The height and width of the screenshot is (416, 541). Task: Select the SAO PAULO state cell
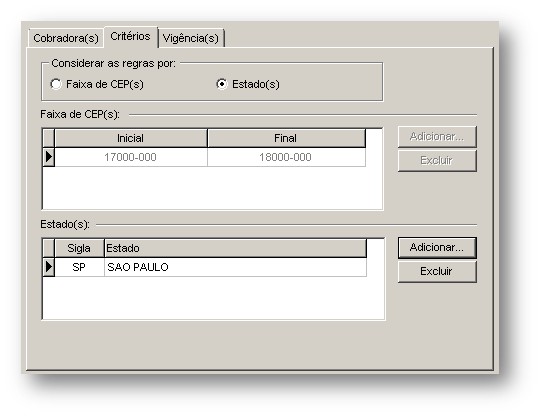pos(235,267)
